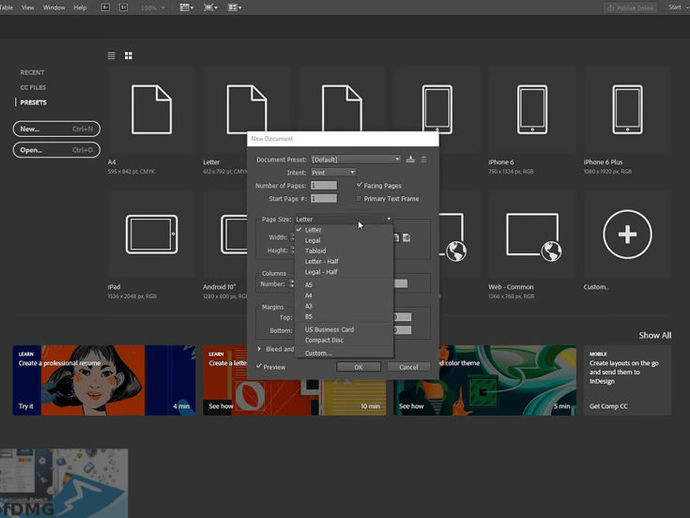The height and width of the screenshot is (518, 690).
Task: Click the Width stepper arrows
Action: 292,237
